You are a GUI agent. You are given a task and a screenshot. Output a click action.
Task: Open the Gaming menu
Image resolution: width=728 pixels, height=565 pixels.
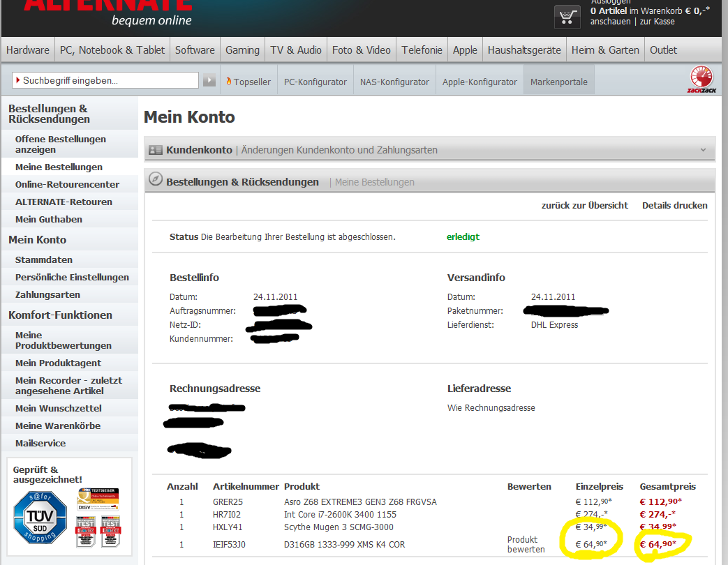click(x=242, y=50)
